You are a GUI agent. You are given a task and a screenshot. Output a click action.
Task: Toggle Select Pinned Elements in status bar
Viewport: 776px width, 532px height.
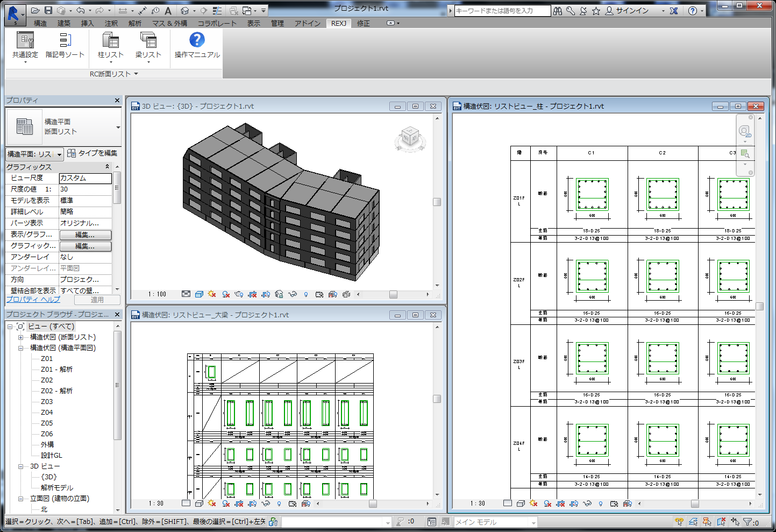coord(707,522)
